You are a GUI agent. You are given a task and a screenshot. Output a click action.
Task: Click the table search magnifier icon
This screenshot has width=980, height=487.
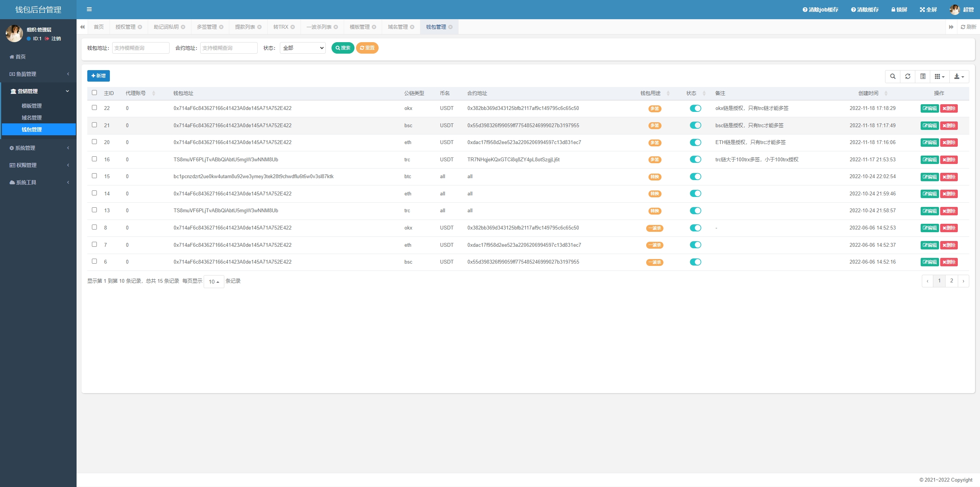pyautogui.click(x=893, y=76)
